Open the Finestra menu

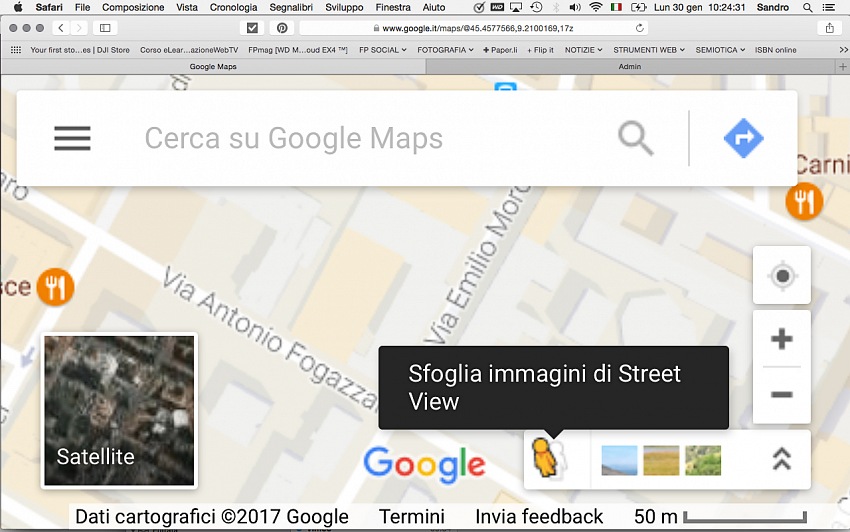pos(393,8)
